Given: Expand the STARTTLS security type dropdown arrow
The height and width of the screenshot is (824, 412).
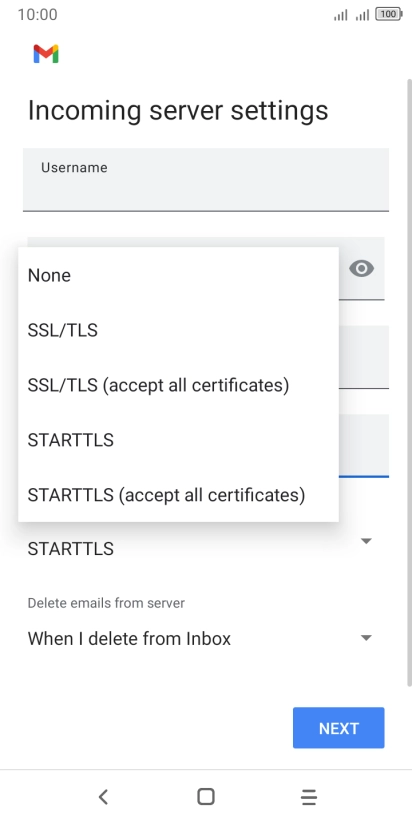Looking at the screenshot, I should click(x=366, y=541).
